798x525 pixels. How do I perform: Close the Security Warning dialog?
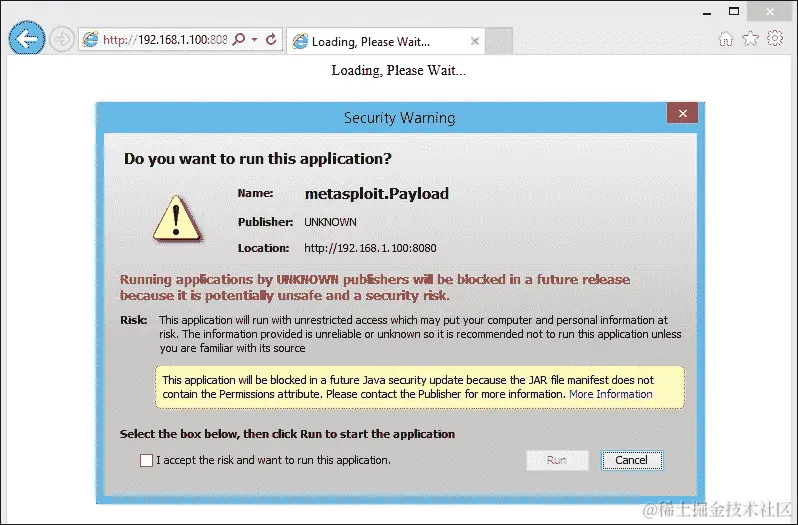coord(682,113)
